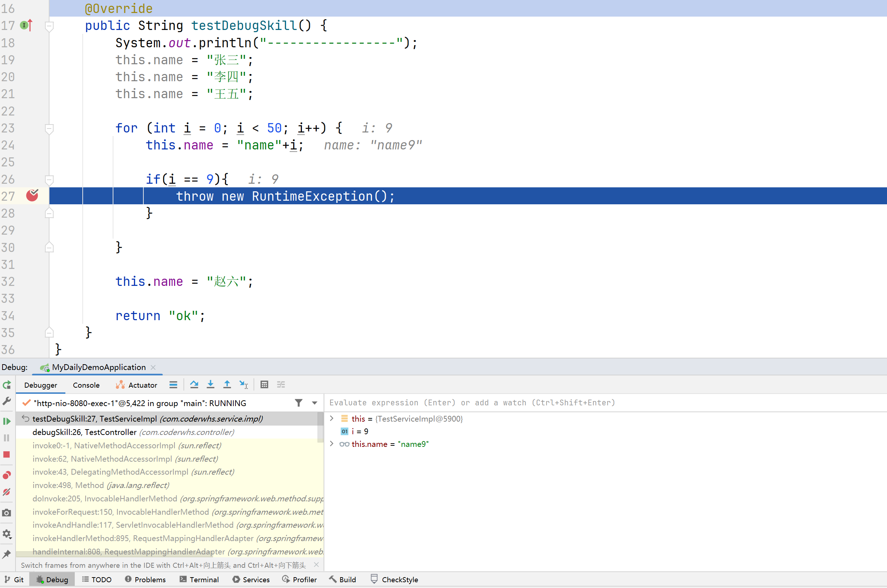Select debugSkill:26 TestController frame
Viewport: 887px width, 588px height.
pos(167,432)
